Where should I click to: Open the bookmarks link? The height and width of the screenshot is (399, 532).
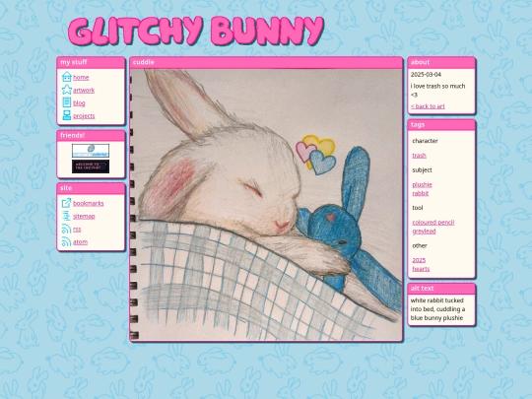pos(89,203)
